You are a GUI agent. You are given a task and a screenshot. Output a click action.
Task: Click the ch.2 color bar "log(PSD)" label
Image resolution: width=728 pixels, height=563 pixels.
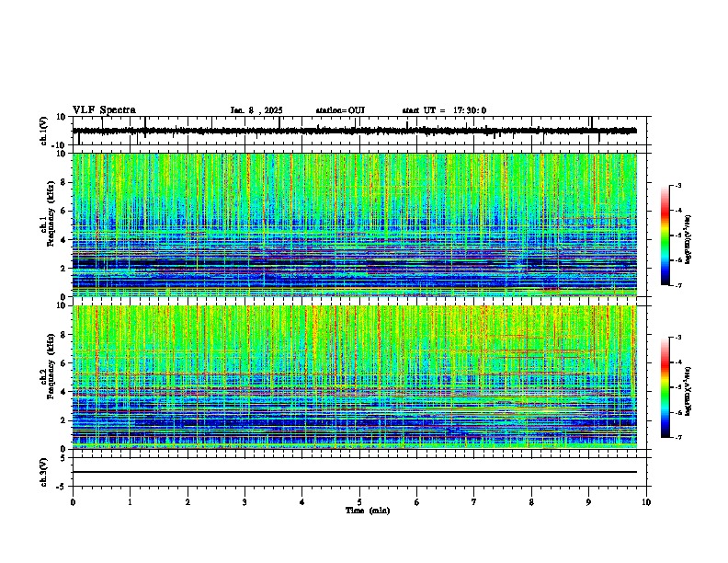[x=688, y=391]
